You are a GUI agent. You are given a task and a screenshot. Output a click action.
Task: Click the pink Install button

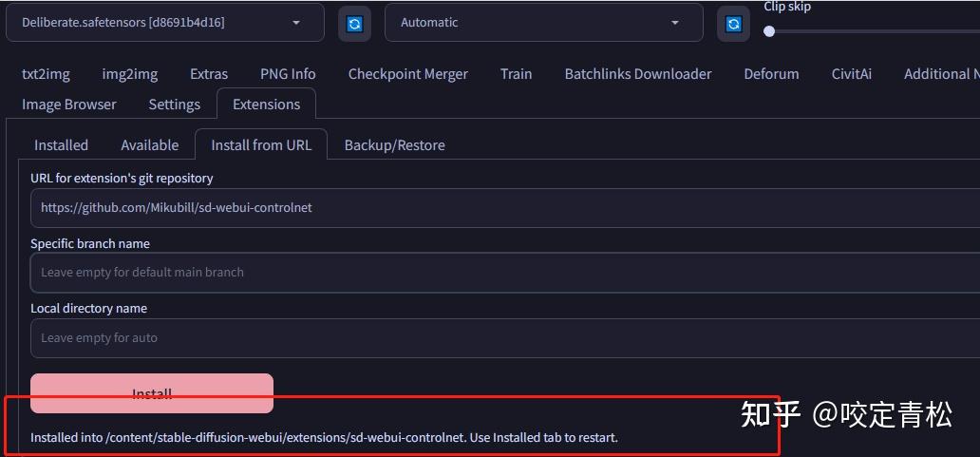152,393
